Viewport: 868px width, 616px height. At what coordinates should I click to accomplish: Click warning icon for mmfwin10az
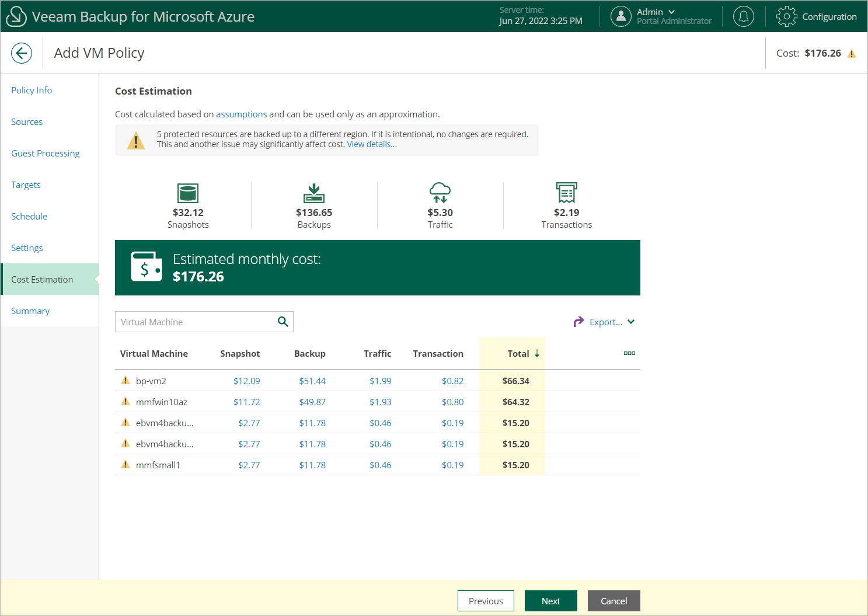tap(126, 402)
